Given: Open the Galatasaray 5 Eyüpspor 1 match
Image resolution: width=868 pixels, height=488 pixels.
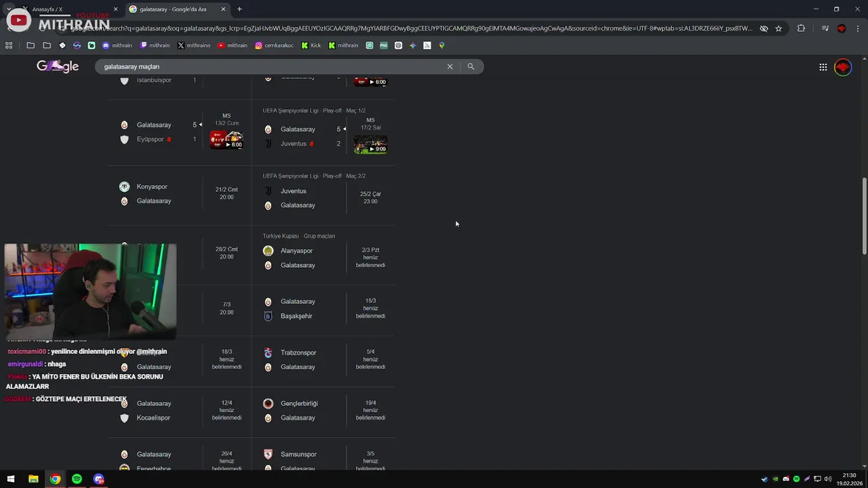Looking at the screenshot, I should 180,132.
